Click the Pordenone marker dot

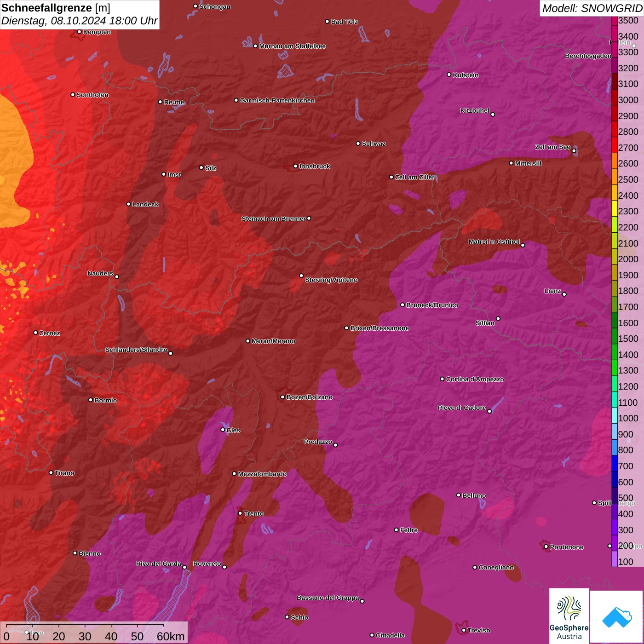point(546,546)
